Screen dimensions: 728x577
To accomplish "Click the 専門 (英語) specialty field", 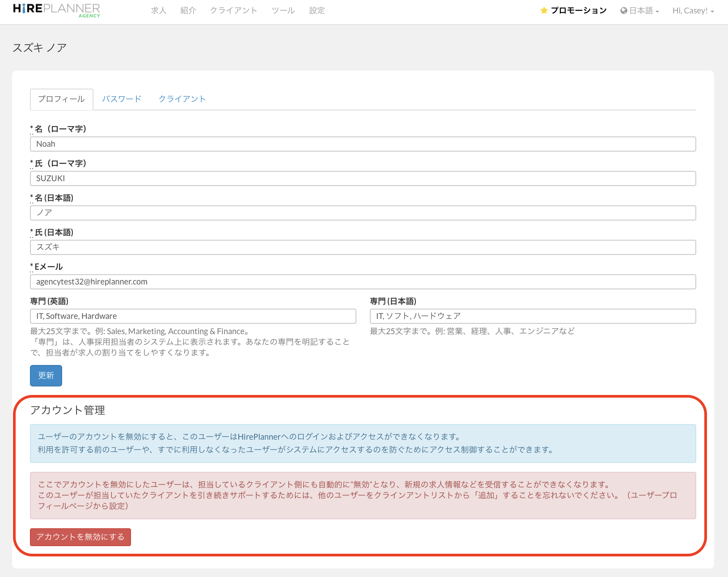I will (193, 316).
